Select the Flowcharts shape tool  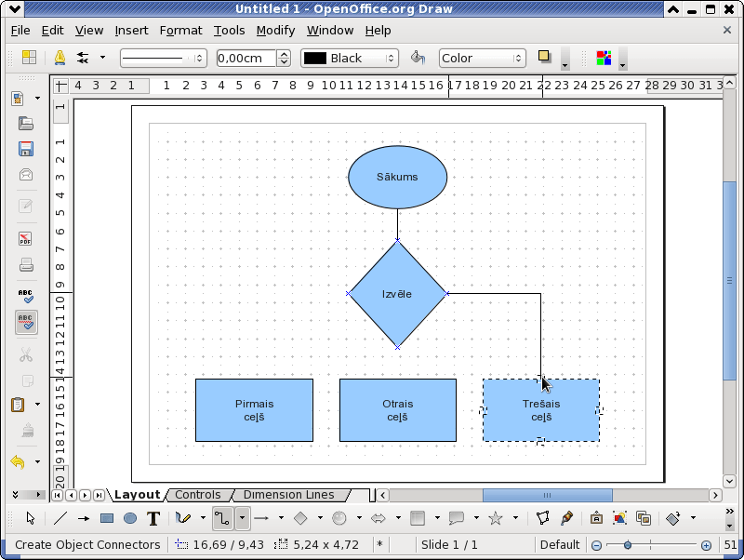pos(418,518)
